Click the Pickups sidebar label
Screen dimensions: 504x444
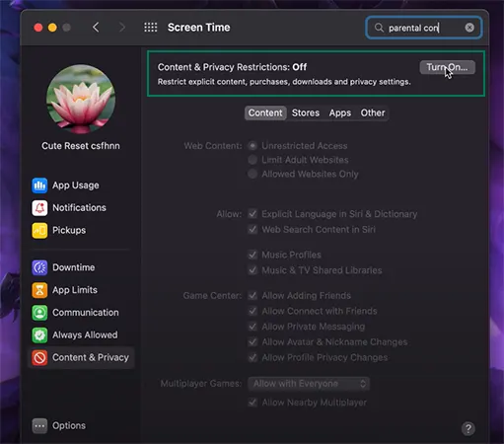pos(69,230)
